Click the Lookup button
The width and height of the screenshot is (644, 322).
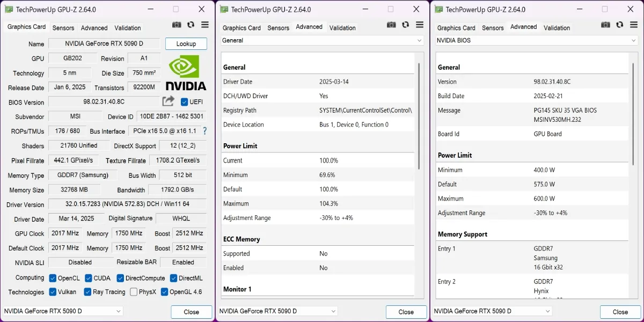[x=186, y=43]
